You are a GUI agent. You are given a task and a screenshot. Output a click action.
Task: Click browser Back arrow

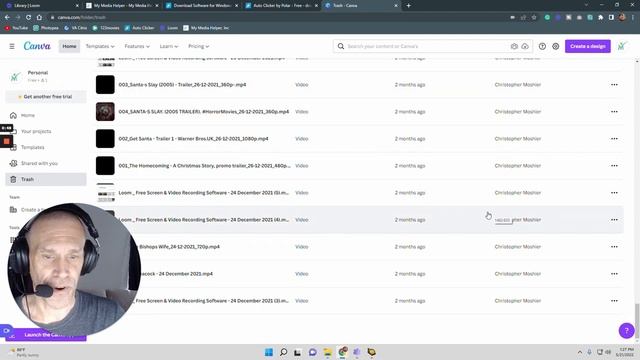coord(7,17)
